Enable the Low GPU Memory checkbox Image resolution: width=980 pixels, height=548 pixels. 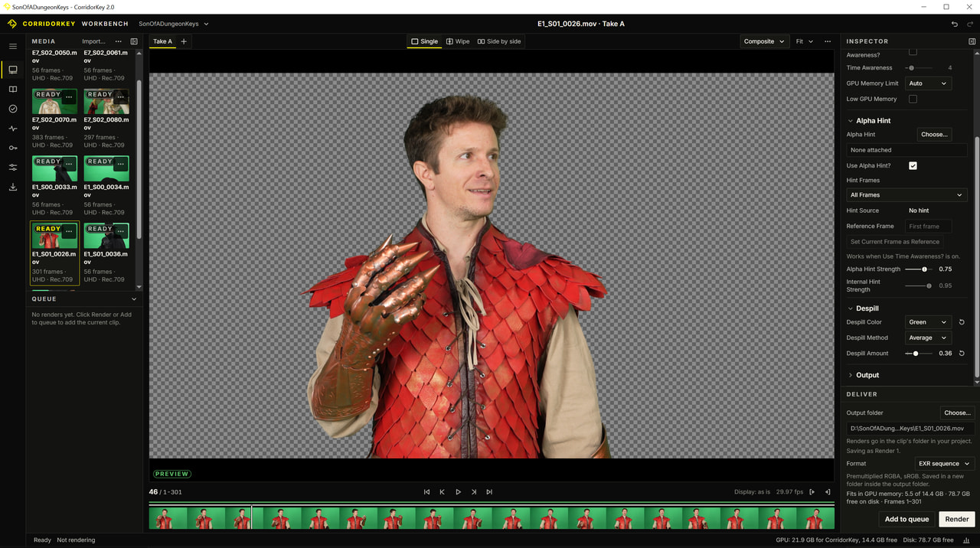tap(913, 99)
